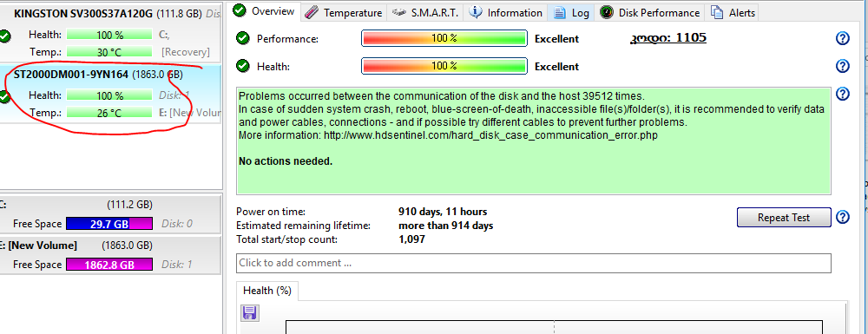Click the 'Disk: 1' label beside E: free space
This screenshot has width=868, height=334.
pyautogui.click(x=177, y=265)
